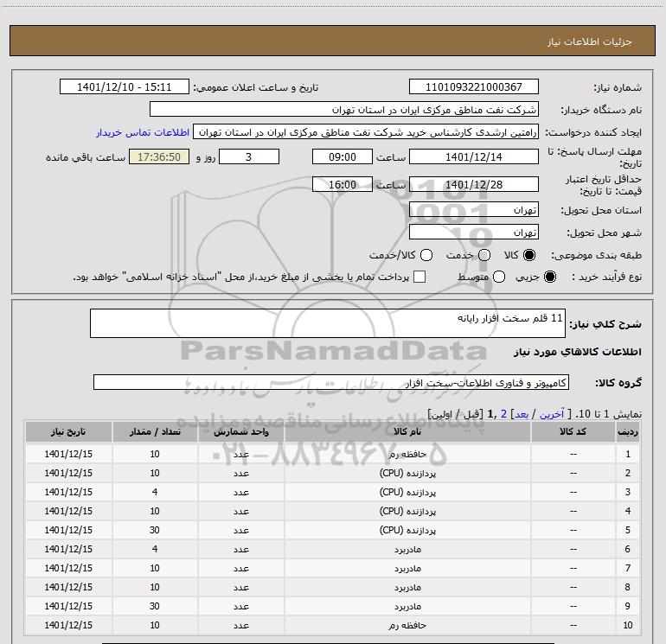Select the کالا/خدمت radio button
666x644 pixels.
coord(426,255)
